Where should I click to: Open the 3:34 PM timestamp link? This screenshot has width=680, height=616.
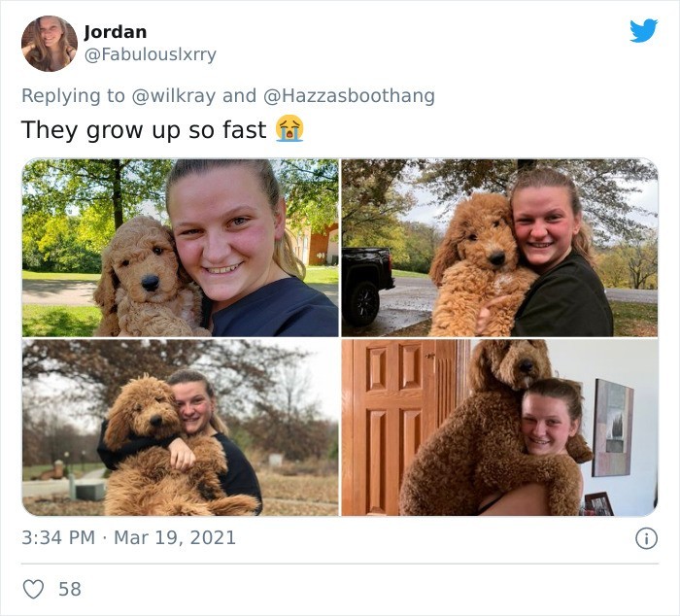(x=58, y=538)
